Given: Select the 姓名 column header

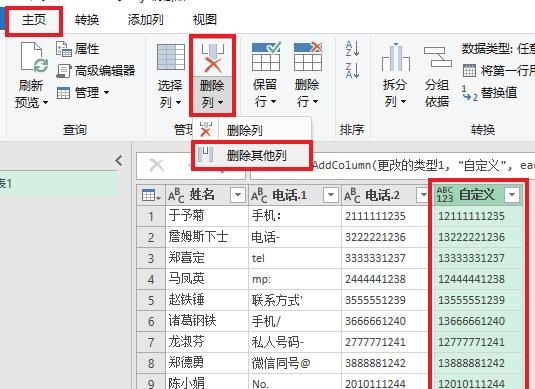Looking at the screenshot, I should click(207, 195).
